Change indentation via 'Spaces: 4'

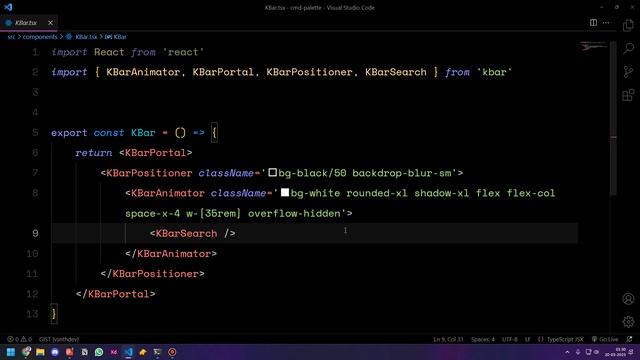point(483,339)
